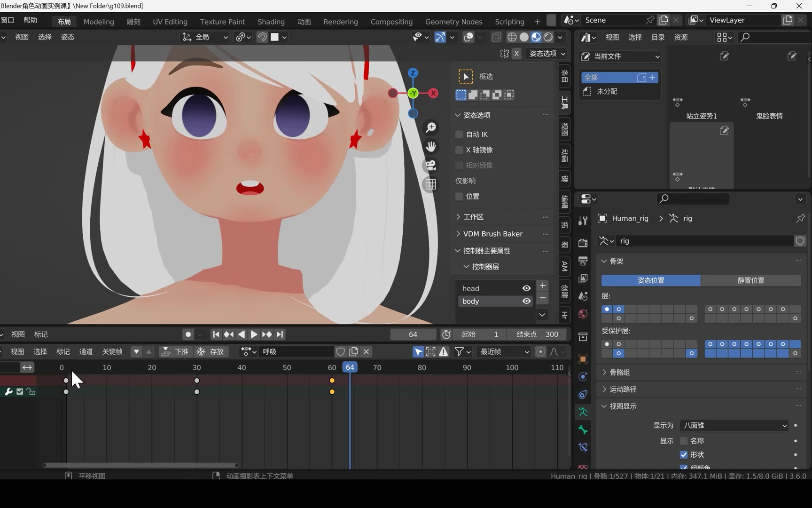This screenshot has height=508, width=812.
Task: Click the viewport zoom magnifier gizmo
Action: [x=430, y=127]
